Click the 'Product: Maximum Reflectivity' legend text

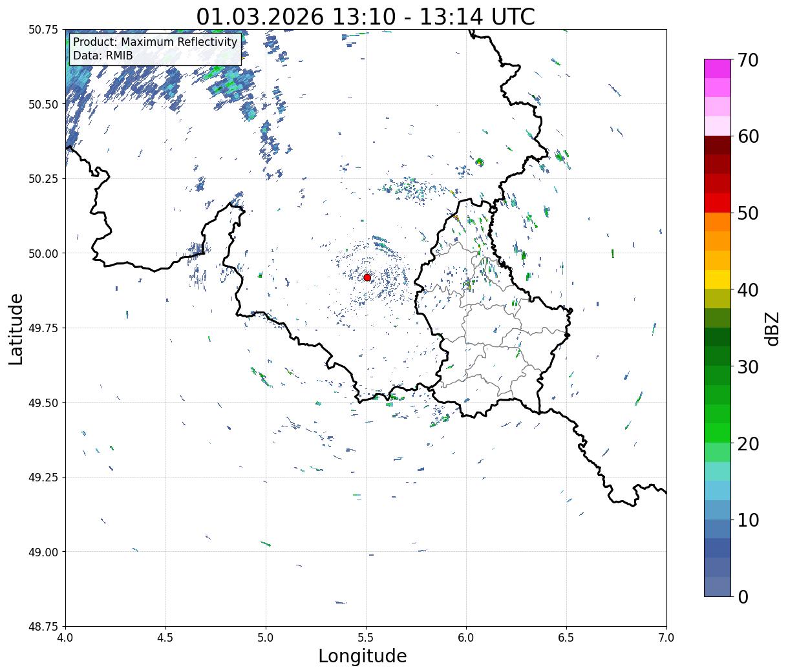point(155,42)
